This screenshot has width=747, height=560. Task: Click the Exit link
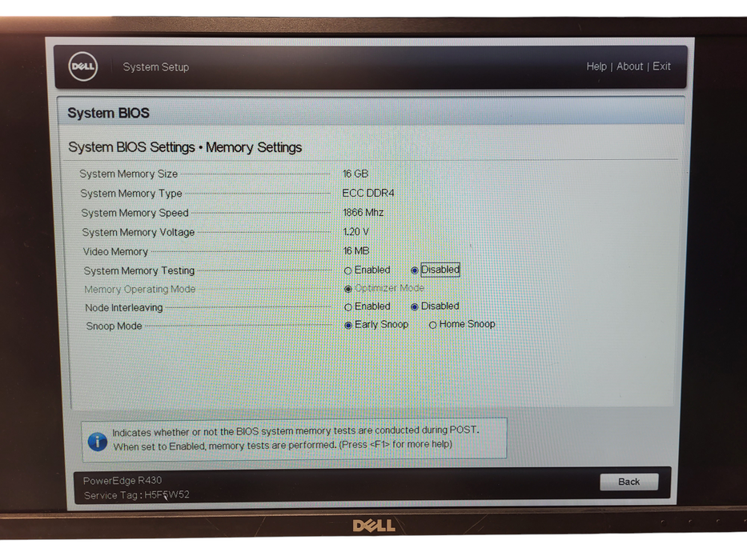click(x=661, y=66)
